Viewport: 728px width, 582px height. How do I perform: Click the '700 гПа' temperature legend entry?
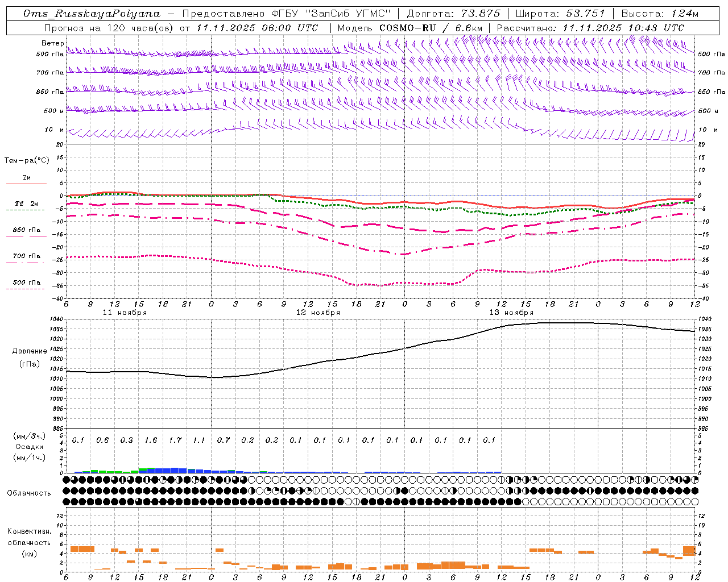(x=27, y=256)
